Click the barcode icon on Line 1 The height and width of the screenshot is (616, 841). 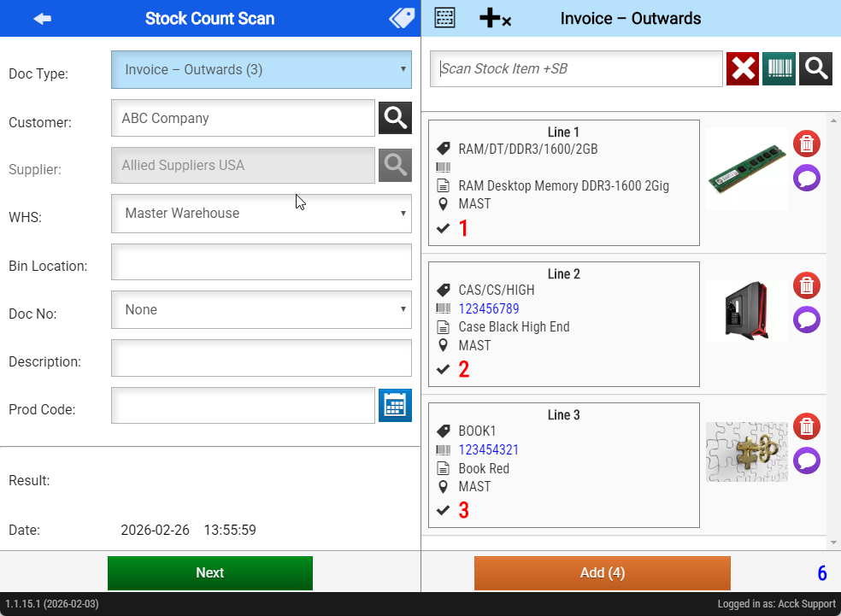(x=443, y=167)
